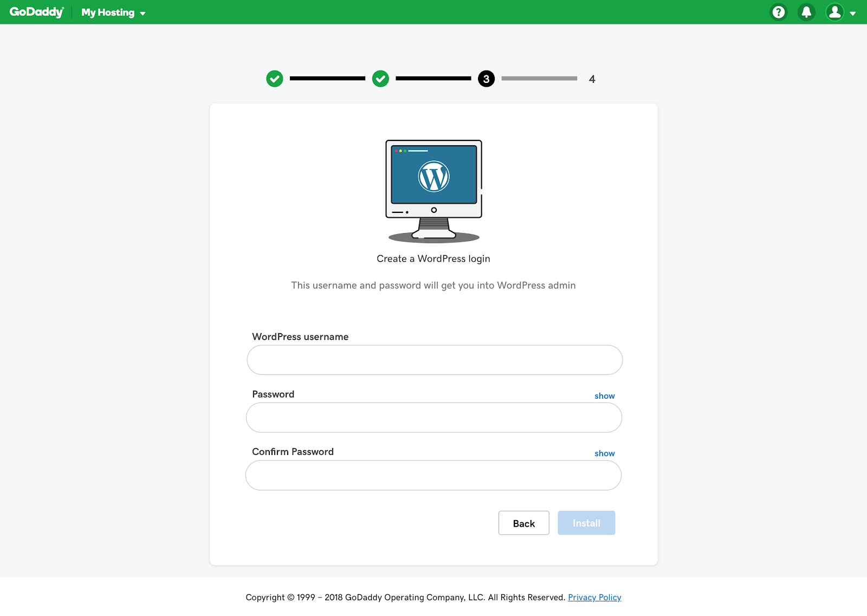Screen dimensions: 867x616
Task: Open the user account avatar menu
Action: click(835, 12)
